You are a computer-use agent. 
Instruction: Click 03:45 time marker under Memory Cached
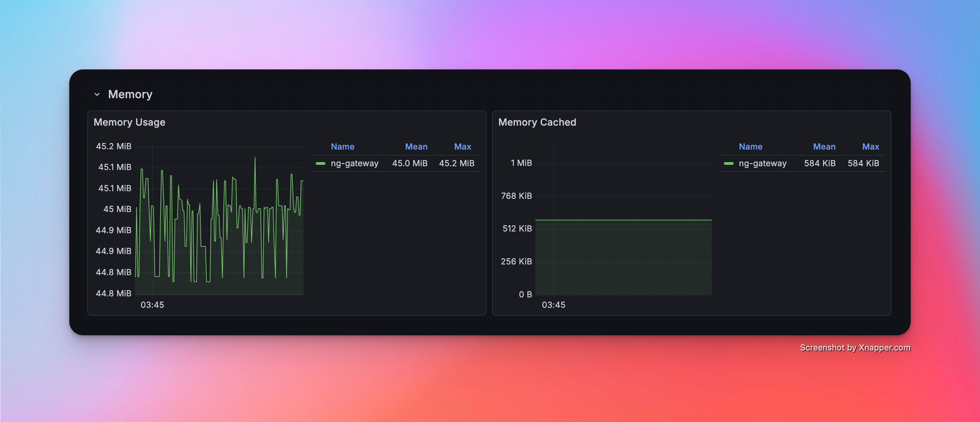click(x=553, y=305)
